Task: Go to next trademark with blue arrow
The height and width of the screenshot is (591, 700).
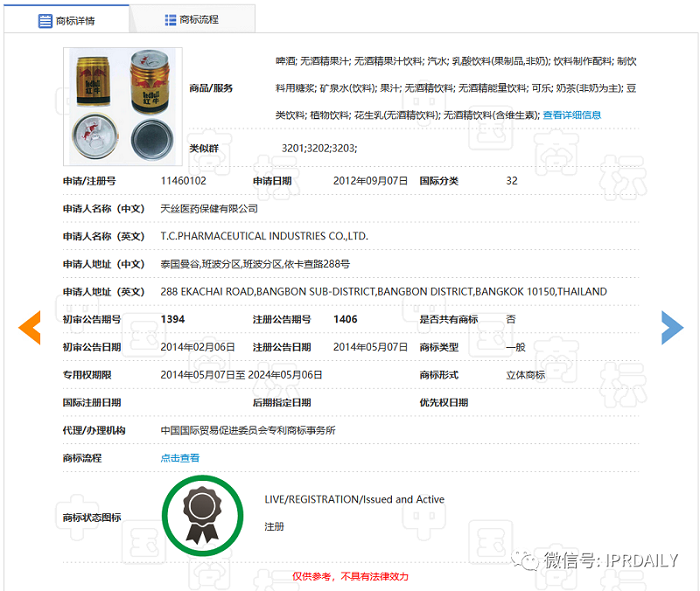Action: click(x=672, y=326)
